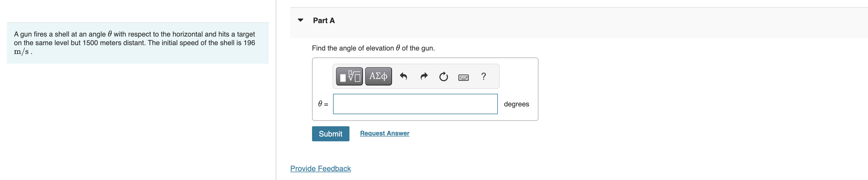The width and height of the screenshot is (868, 180).
Task: Open the Provide Feedback link
Action: pyautogui.click(x=320, y=168)
